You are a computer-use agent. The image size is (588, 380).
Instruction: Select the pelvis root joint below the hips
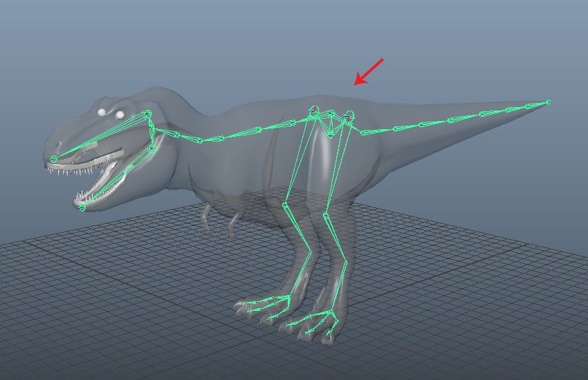coord(330,133)
